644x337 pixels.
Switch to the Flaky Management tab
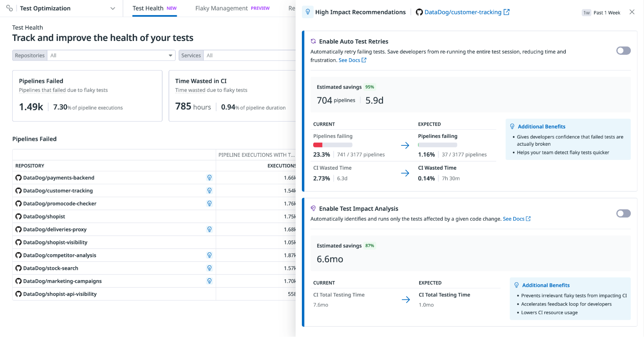[222, 8]
